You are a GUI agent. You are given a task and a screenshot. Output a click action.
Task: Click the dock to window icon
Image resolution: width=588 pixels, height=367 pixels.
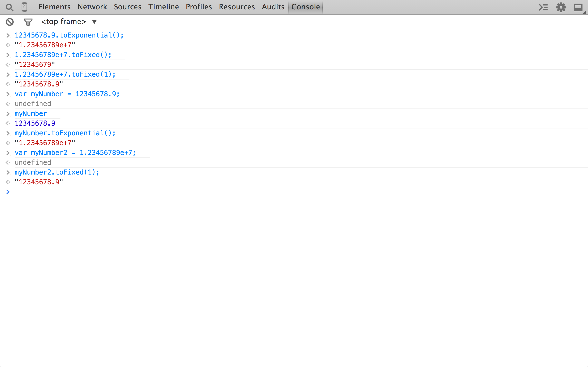pos(579,8)
